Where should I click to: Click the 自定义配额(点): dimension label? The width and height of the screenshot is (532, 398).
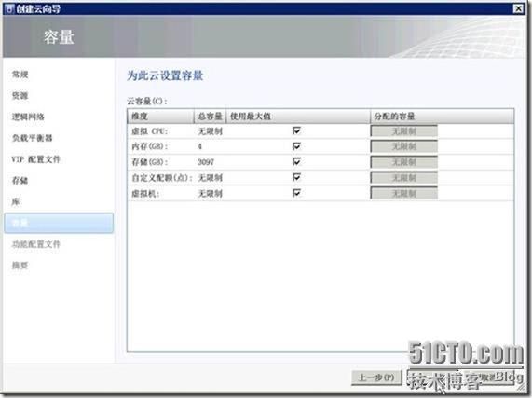click(162, 178)
